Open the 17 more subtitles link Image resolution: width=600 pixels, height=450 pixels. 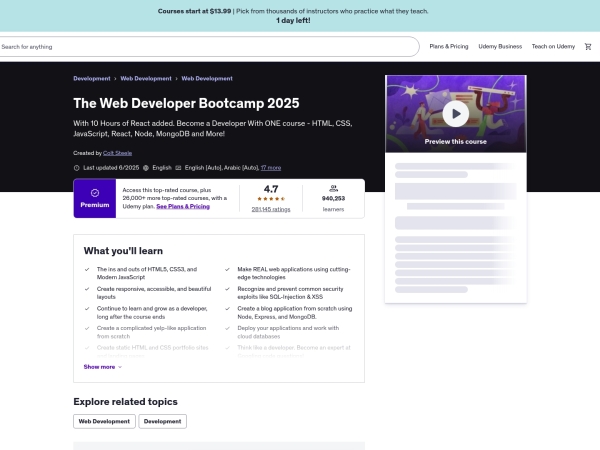[271, 168]
